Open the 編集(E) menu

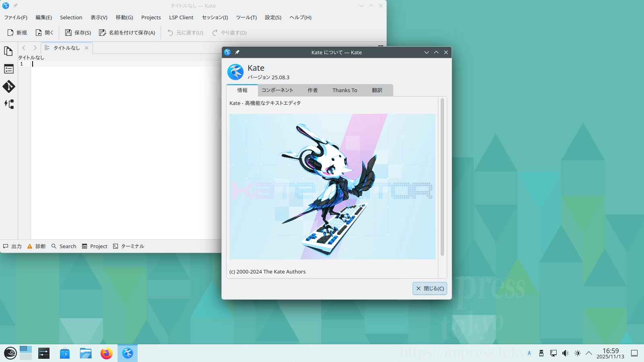(43, 17)
